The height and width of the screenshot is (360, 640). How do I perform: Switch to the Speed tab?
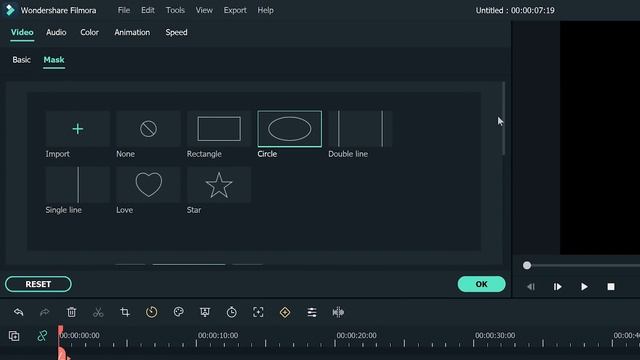tap(176, 32)
